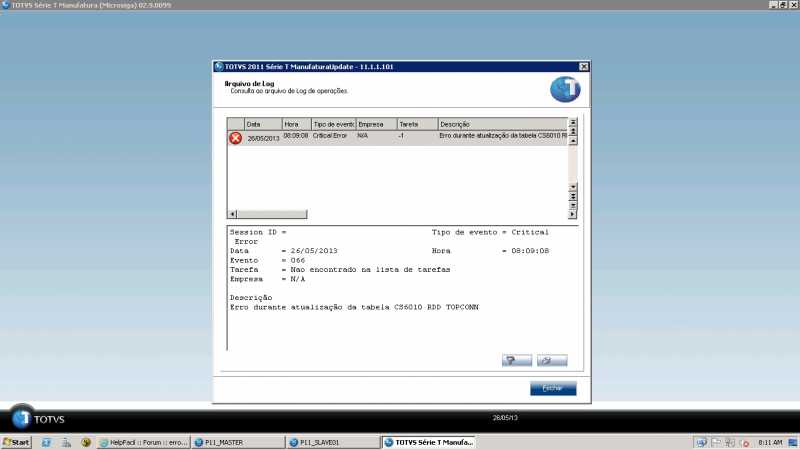800x450 pixels.
Task: Click the N/A Empresa cell in log row
Action: tap(362, 136)
